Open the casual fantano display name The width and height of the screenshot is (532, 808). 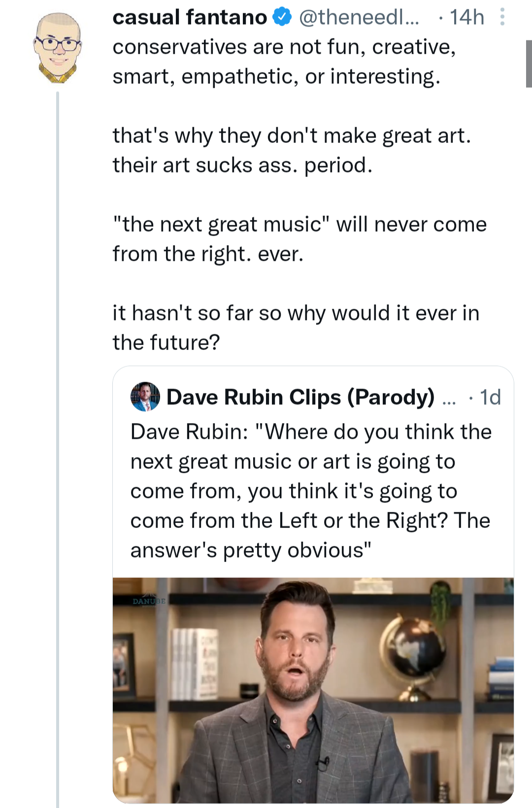tap(190, 17)
